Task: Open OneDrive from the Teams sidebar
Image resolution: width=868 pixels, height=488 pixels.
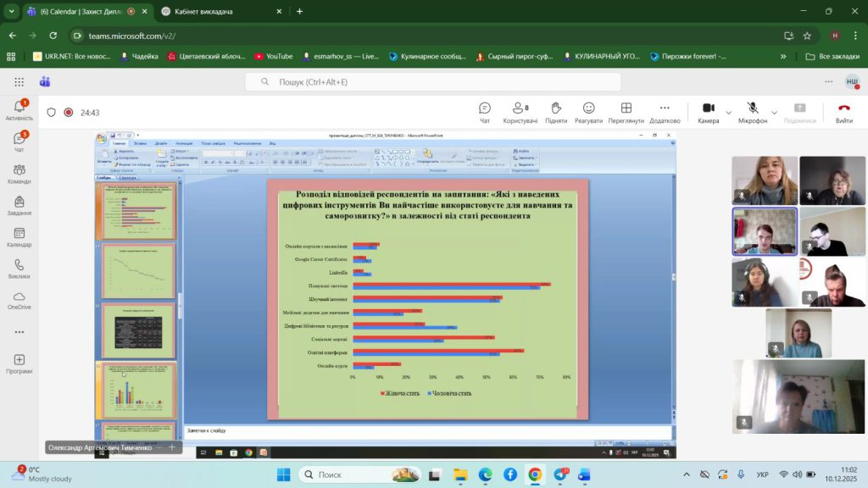Action: (x=19, y=301)
